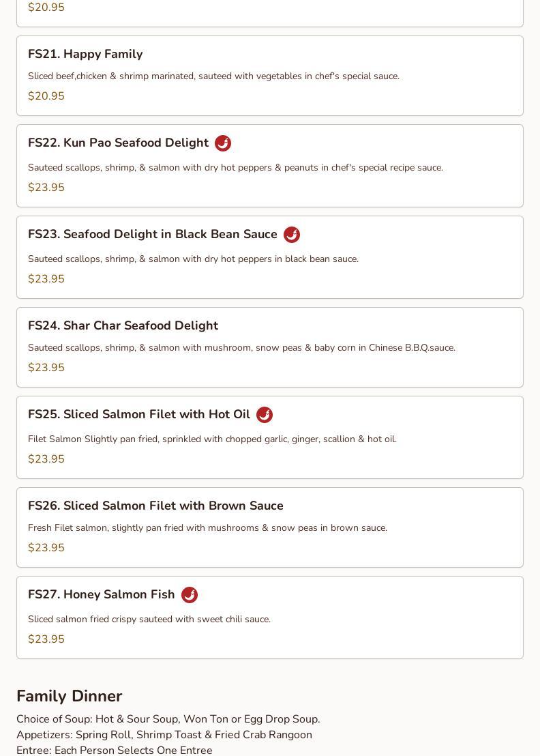This screenshot has width=540, height=756.
Task: Click the $20.95 price on Happy Family
Action: click(46, 96)
